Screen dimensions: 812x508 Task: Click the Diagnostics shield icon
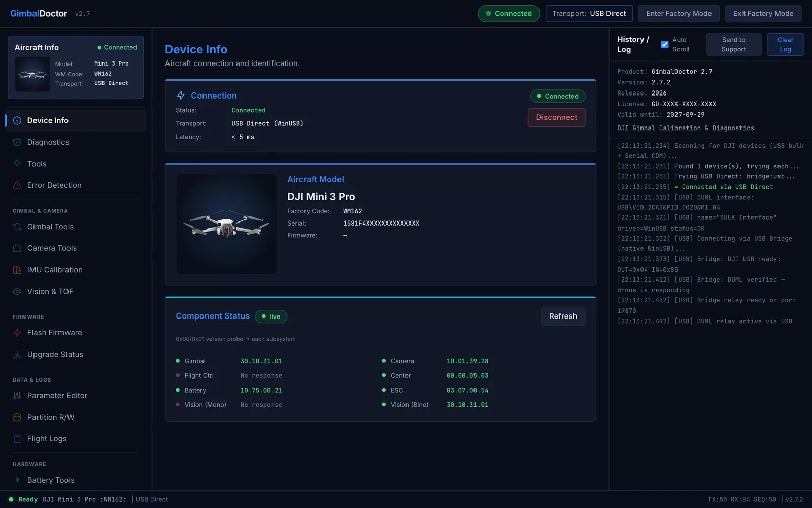(x=17, y=142)
